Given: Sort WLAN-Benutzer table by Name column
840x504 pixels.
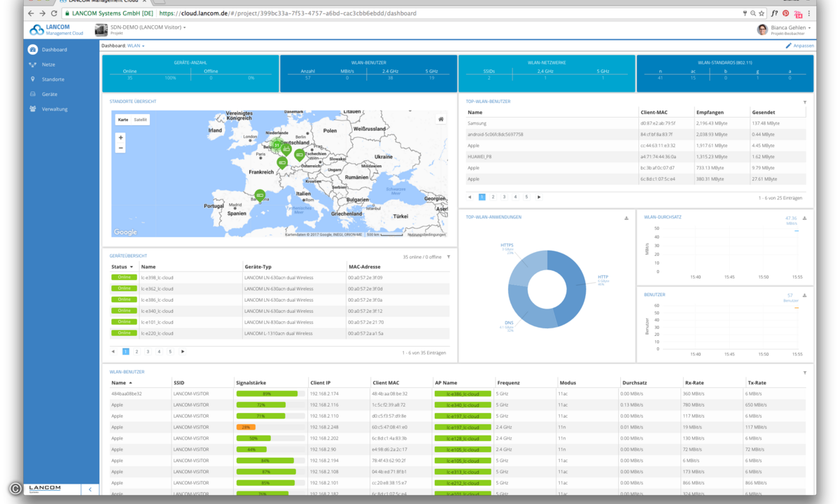Looking at the screenshot, I should pyautogui.click(x=121, y=383).
